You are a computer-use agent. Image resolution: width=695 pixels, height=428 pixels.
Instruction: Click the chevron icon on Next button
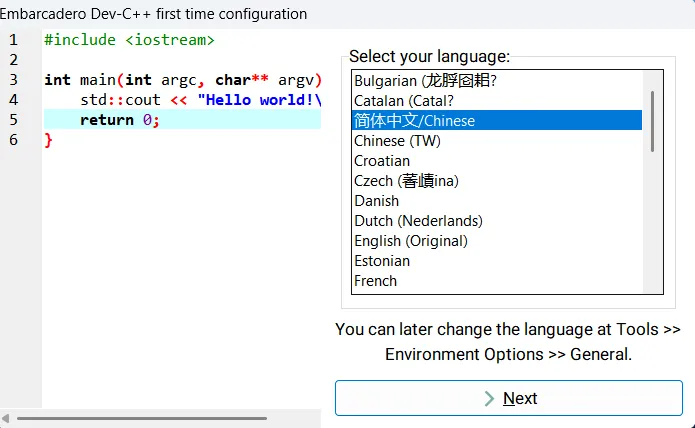point(489,398)
